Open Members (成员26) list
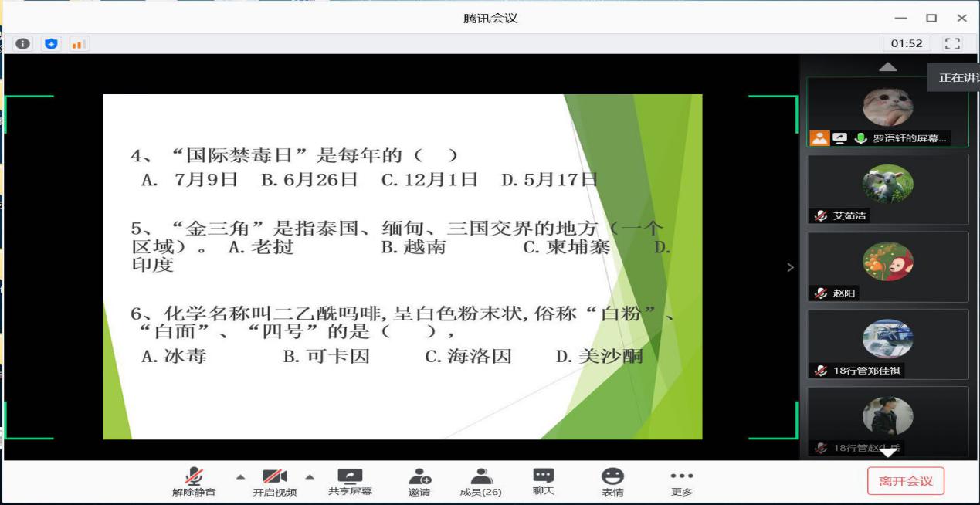This screenshot has height=505, width=980. [x=480, y=482]
